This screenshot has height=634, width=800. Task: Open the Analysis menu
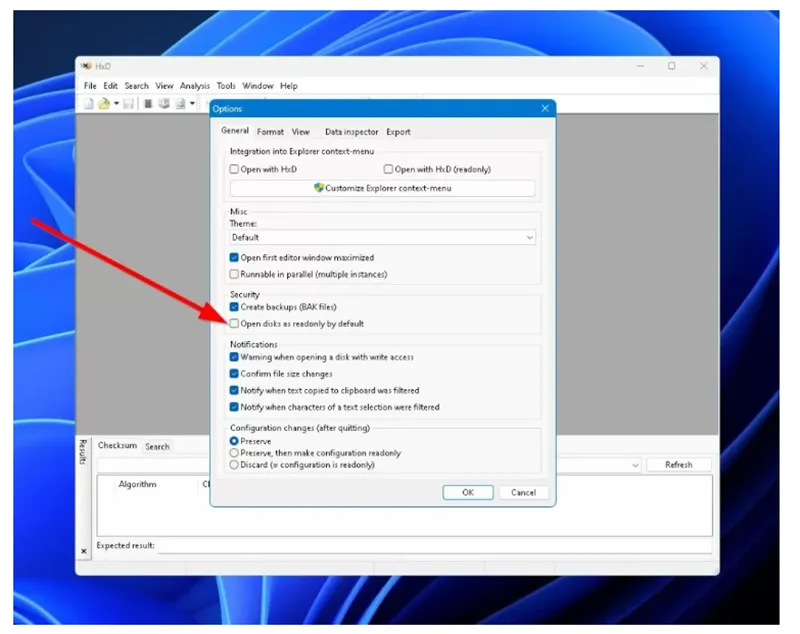pyautogui.click(x=194, y=86)
